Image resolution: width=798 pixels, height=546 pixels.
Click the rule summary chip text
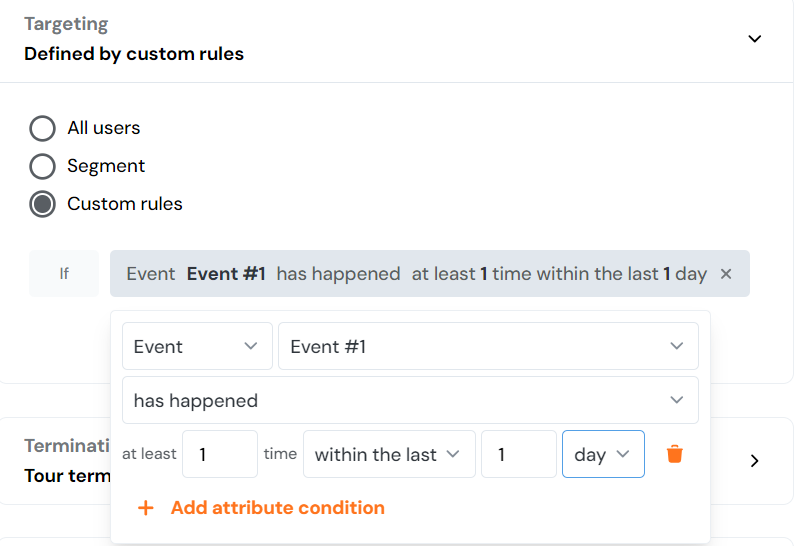416,274
